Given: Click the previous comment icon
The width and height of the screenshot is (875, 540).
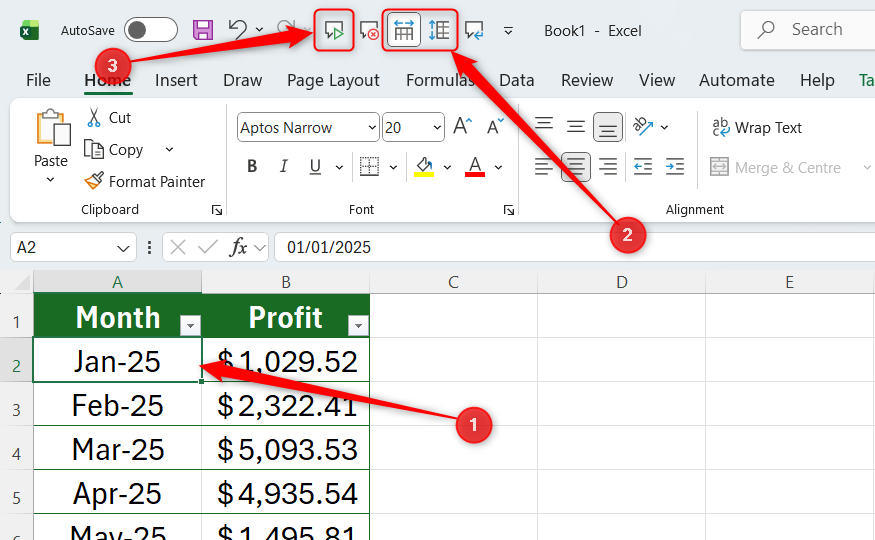Looking at the screenshot, I should pyautogui.click(x=474, y=30).
